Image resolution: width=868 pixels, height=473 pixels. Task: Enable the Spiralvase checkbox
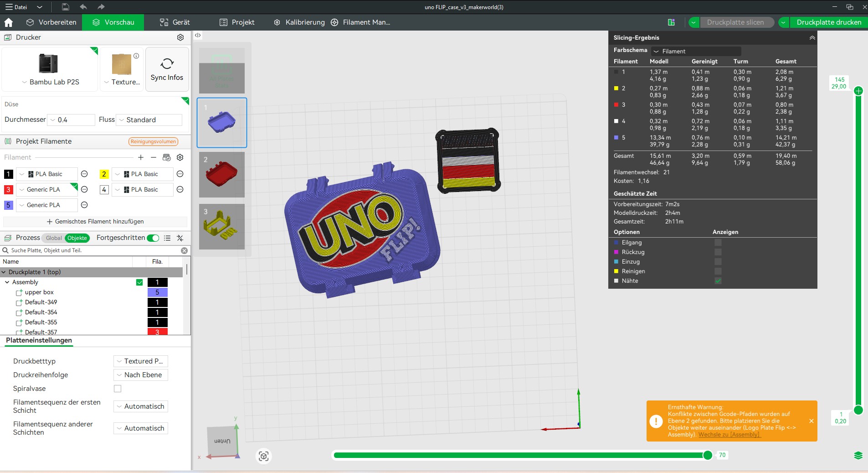click(x=118, y=389)
